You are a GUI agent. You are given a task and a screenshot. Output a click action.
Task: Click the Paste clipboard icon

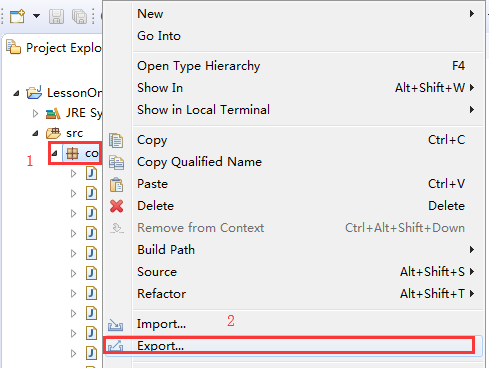(x=116, y=184)
